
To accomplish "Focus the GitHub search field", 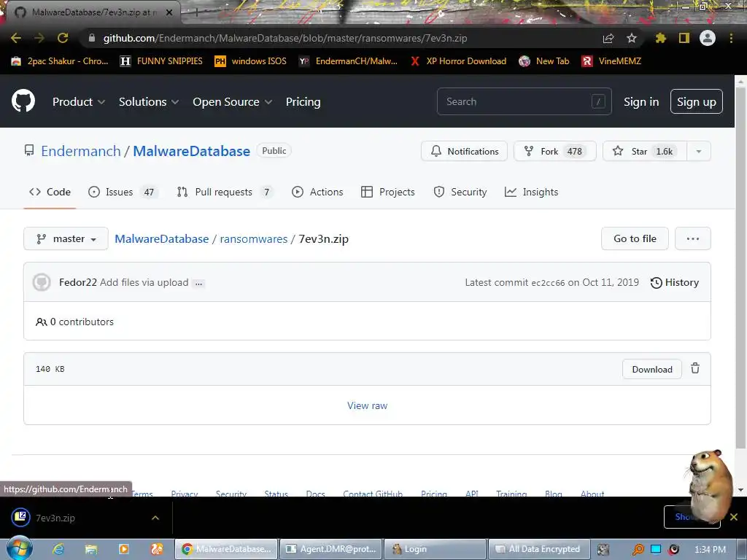I will tap(524, 101).
